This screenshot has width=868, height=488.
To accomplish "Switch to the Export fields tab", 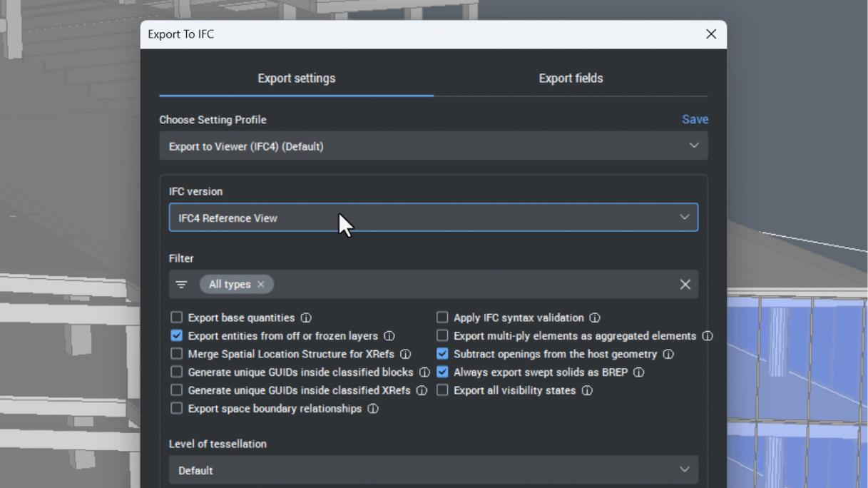I will click(571, 78).
